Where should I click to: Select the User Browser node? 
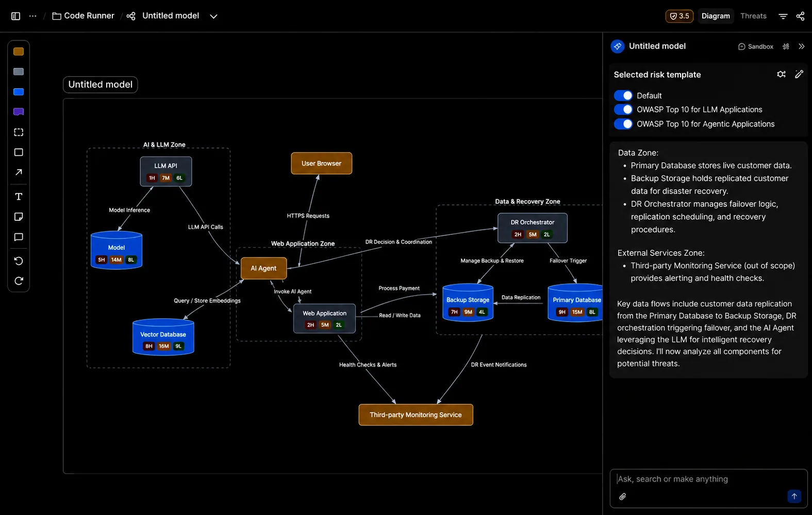click(x=322, y=163)
